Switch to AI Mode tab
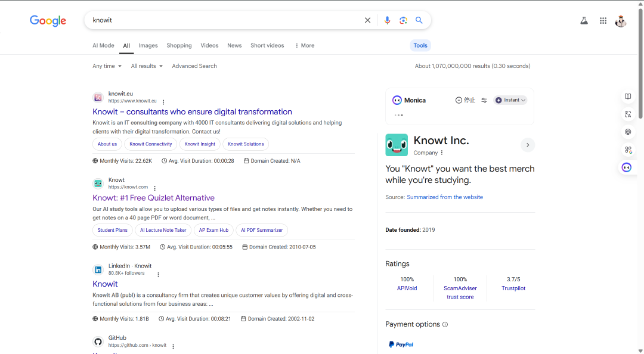 [x=103, y=45]
